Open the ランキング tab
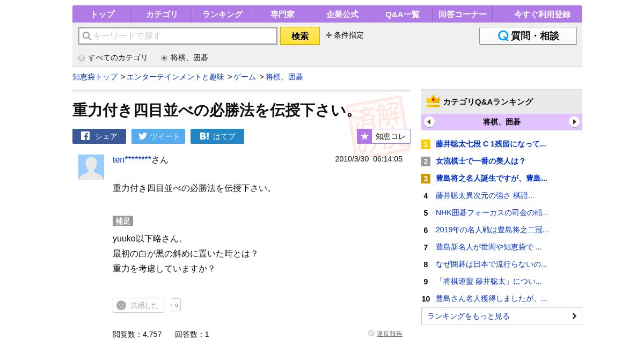This screenshot has height=338, width=644. pos(222,14)
